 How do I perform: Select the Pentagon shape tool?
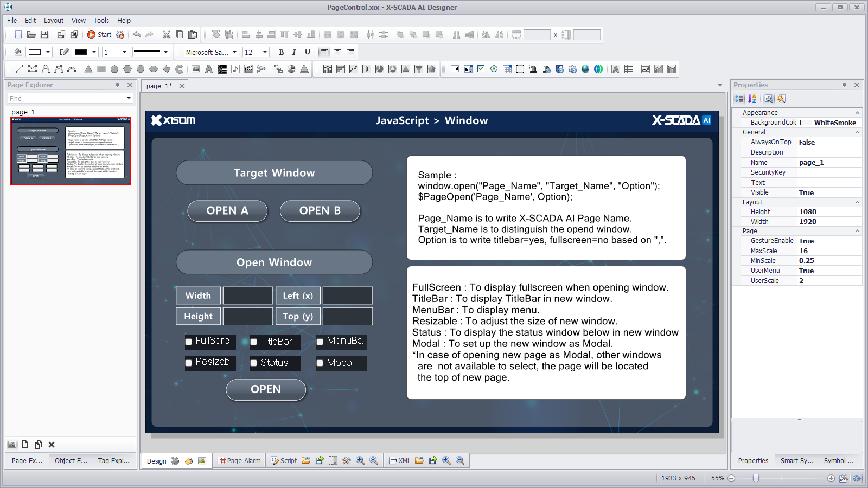click(114, 69)
